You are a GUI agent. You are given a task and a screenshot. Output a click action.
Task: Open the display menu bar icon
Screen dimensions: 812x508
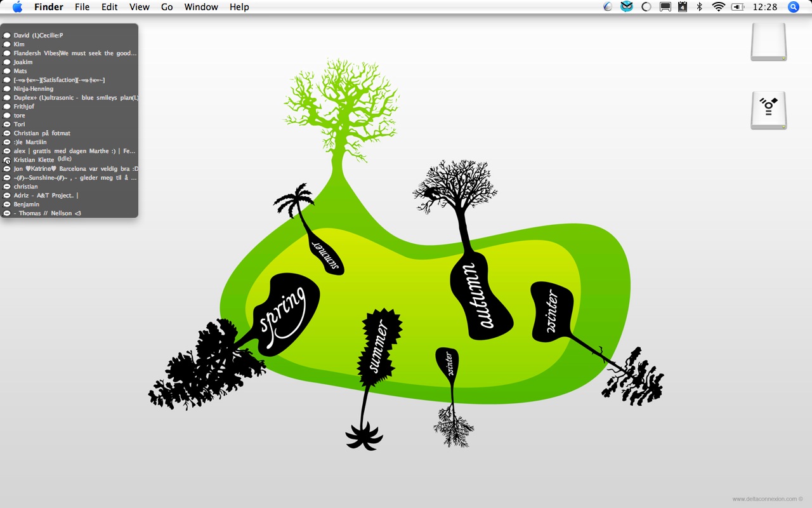pos(665,7)
